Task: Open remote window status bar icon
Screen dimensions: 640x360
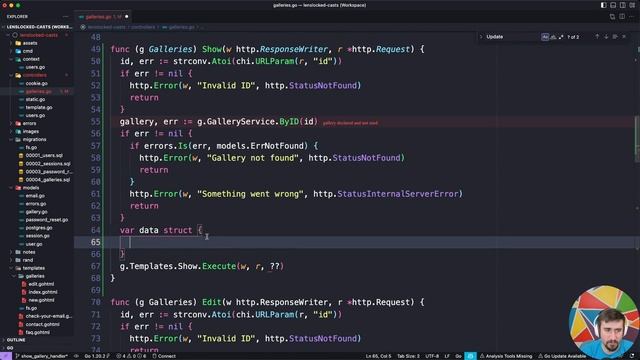Action: tap(6, 356)
